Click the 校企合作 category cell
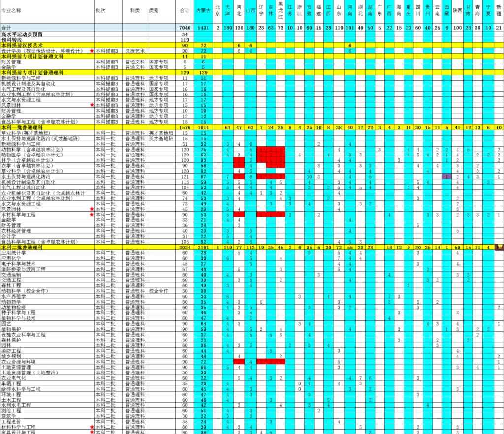This screenshot has width=504, height=434. coord(158,291)
